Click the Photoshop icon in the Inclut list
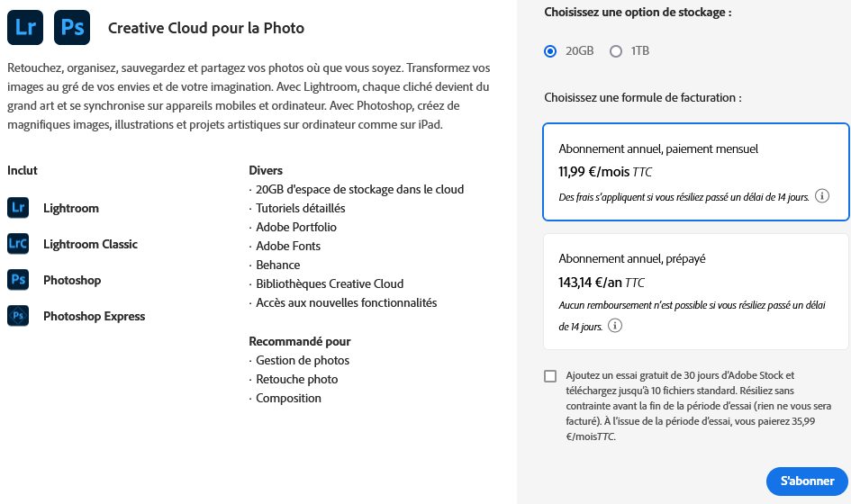851x504 pixels. (18, 280)
